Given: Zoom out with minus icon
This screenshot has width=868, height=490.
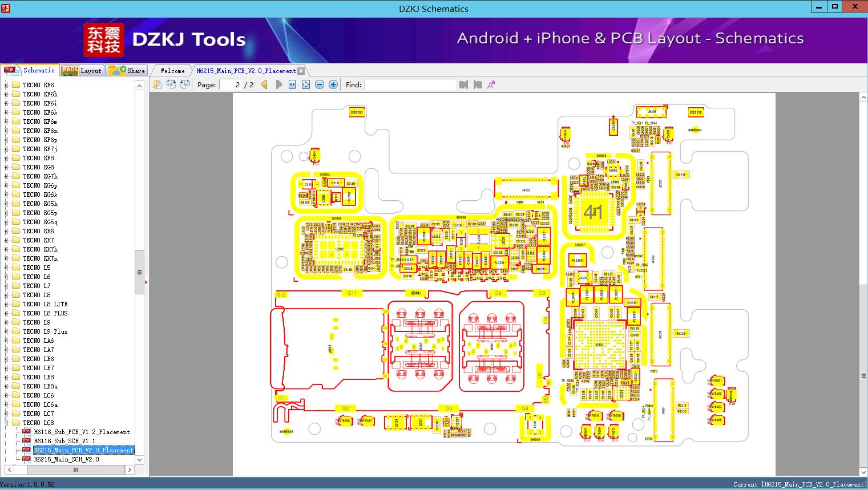Looking at the screenshot, I should pos(320,84).
